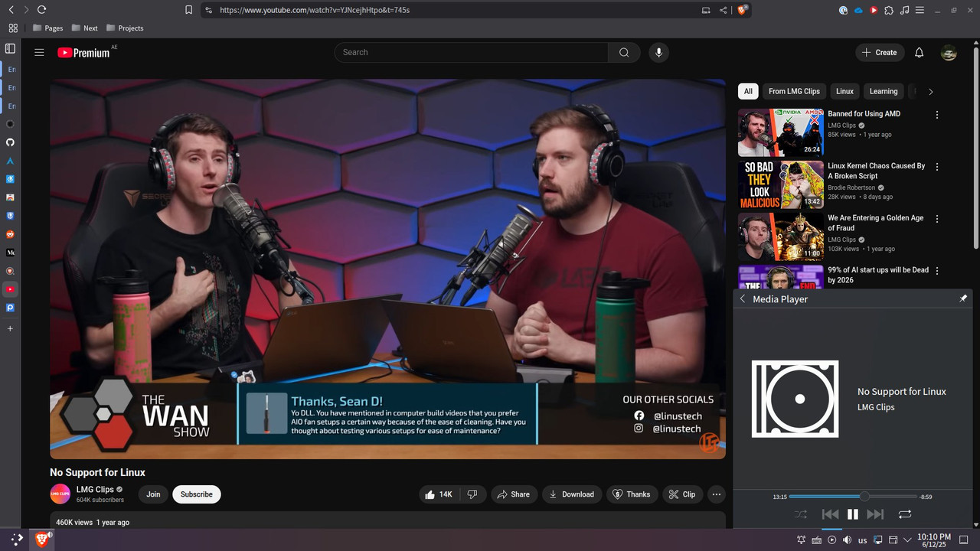980x551 pixels.
Task: Go back with the browser back arrow
Action: click(11, 10)
